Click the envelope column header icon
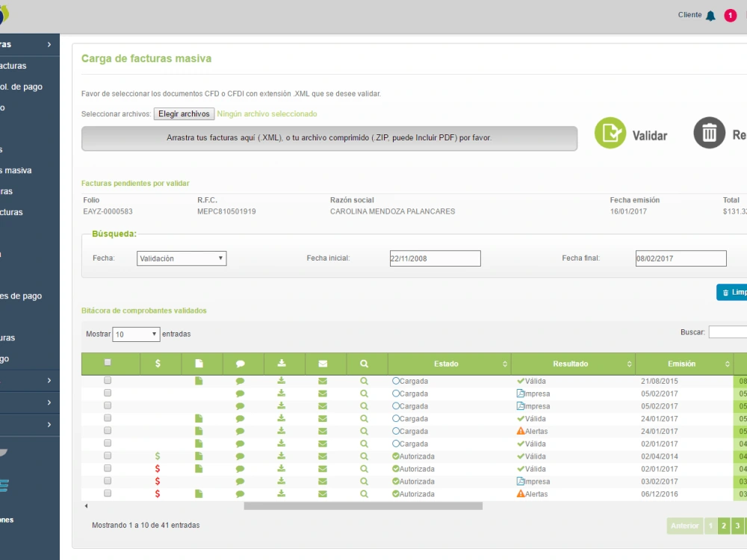 click(x=323, y=364)
